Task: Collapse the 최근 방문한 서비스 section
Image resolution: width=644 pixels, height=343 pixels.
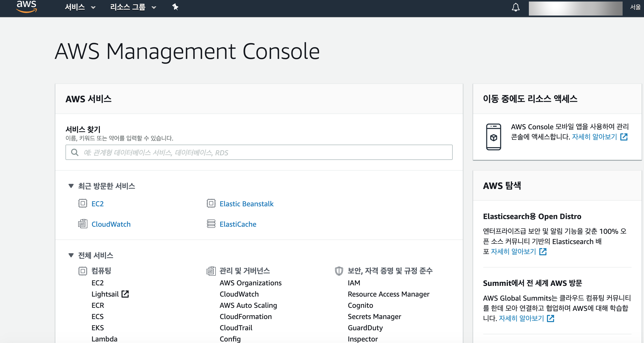Action: (x=71, y=186)
